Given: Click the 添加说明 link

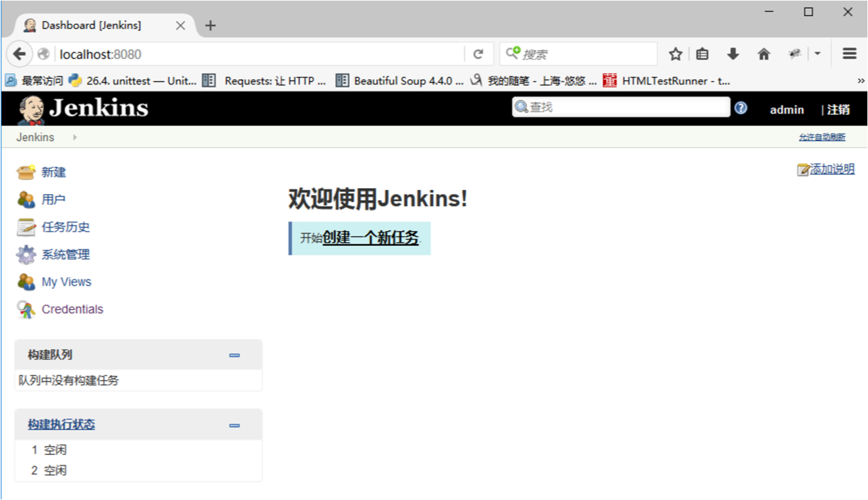Looking at the screenshot, I should (x=832, y=169).
